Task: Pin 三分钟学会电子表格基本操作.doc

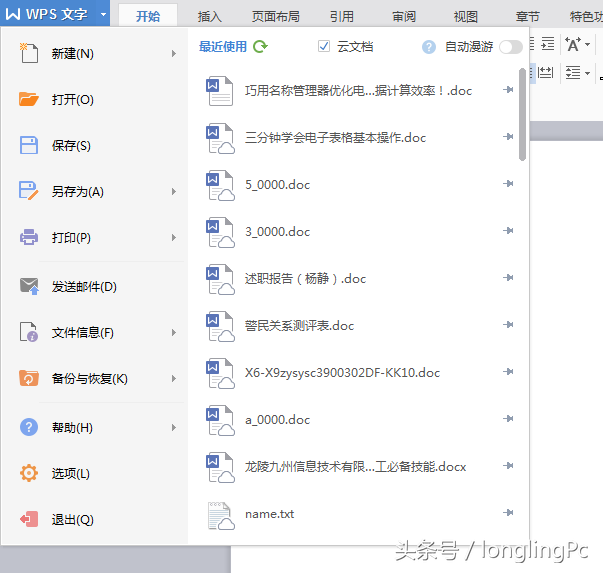Action: pyautogui.click(x=508, y=137)
